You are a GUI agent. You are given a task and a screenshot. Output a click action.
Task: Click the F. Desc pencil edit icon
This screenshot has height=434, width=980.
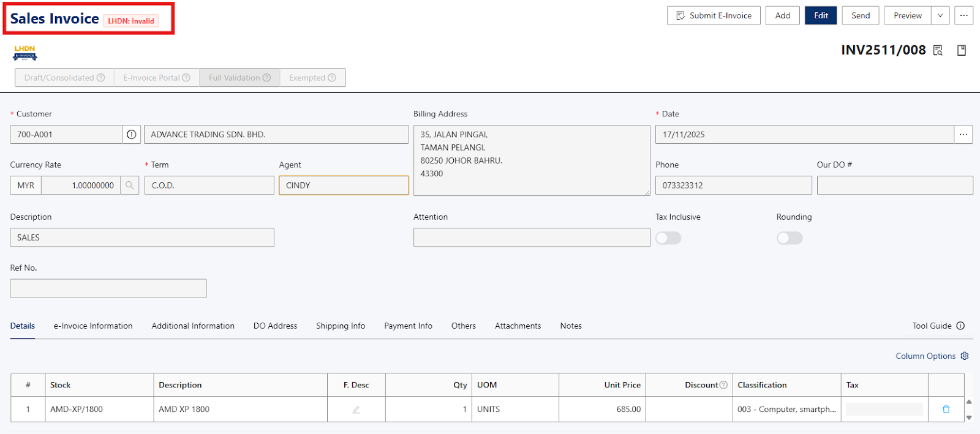coord(356,410)
